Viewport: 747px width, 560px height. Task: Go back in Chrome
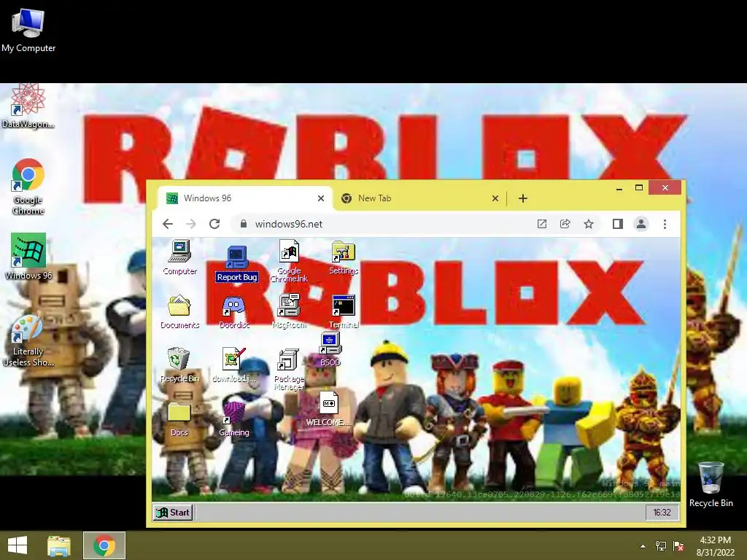(168, 224)
